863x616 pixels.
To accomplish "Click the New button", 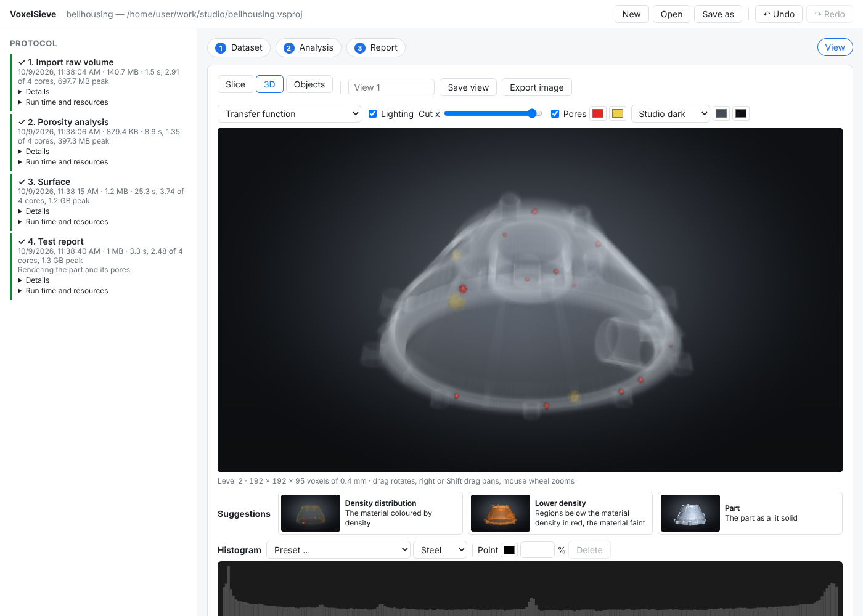I will [632, 14].
